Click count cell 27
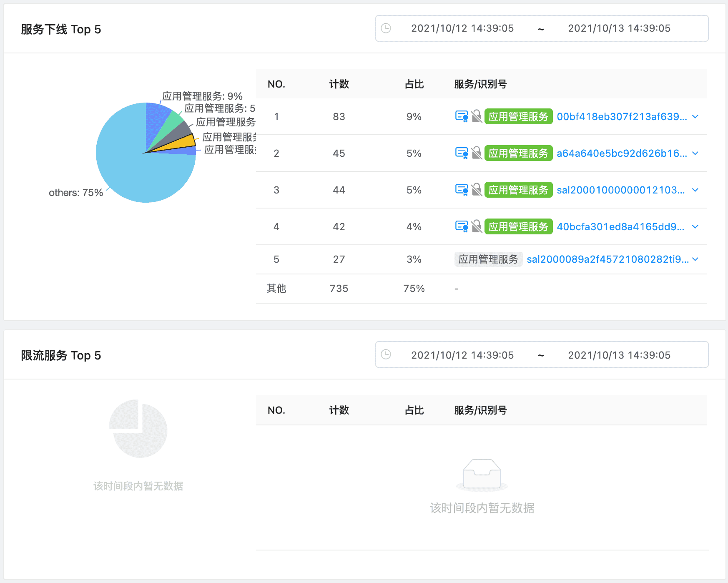Viewport: 728px width, 583px height. point(339,259)
